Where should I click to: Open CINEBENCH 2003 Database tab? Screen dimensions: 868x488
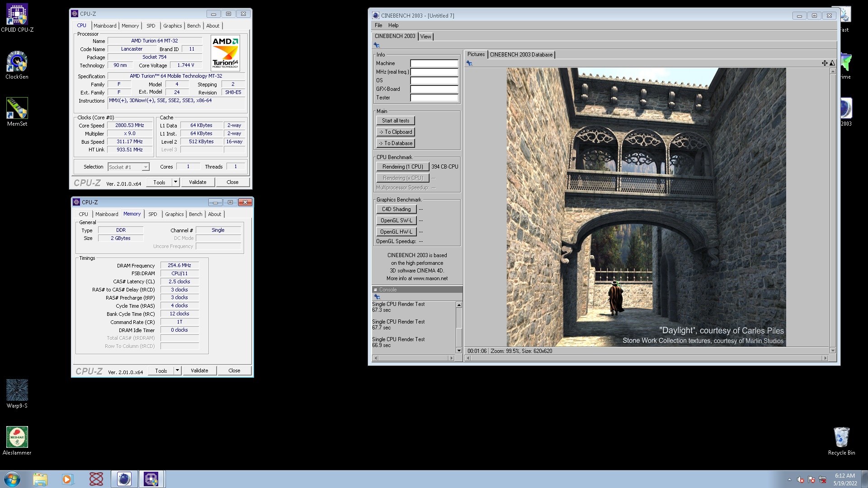click(521, 55)
